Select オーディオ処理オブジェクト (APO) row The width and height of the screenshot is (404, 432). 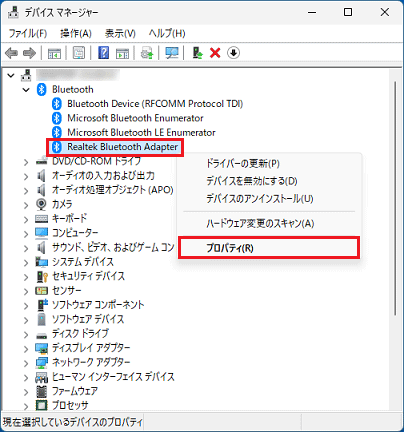(x=113, y=190)
